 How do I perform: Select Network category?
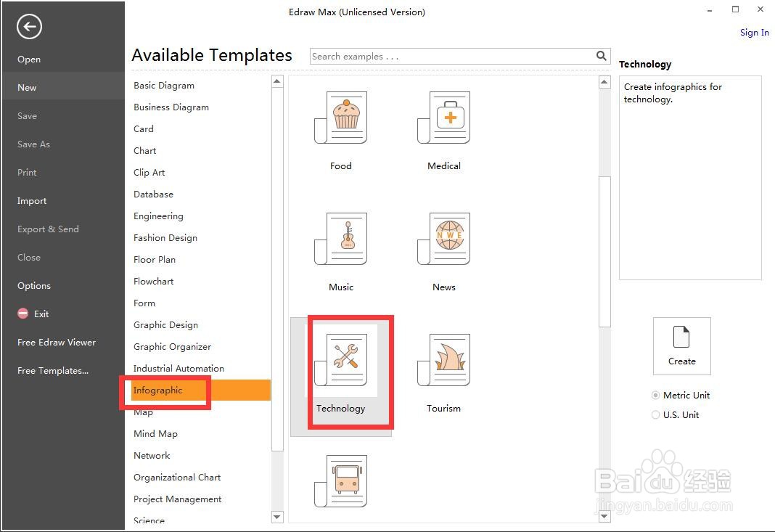click(x=152, y=455)
